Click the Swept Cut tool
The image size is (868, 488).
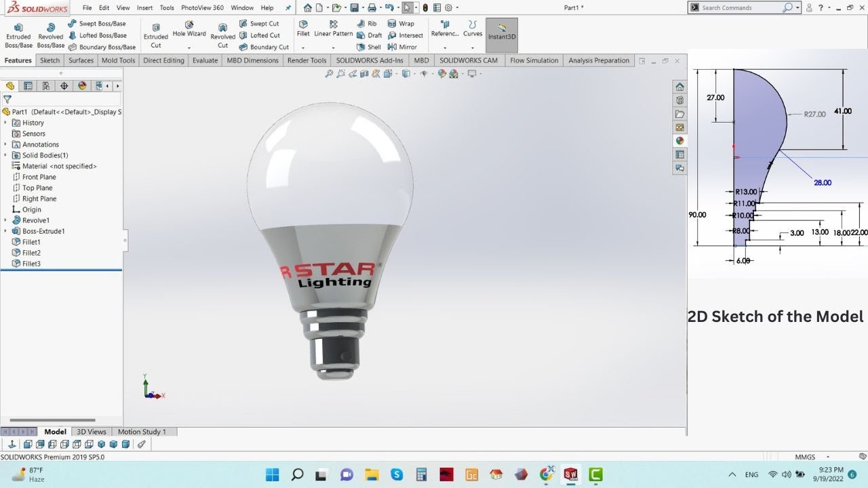[259, 24]
